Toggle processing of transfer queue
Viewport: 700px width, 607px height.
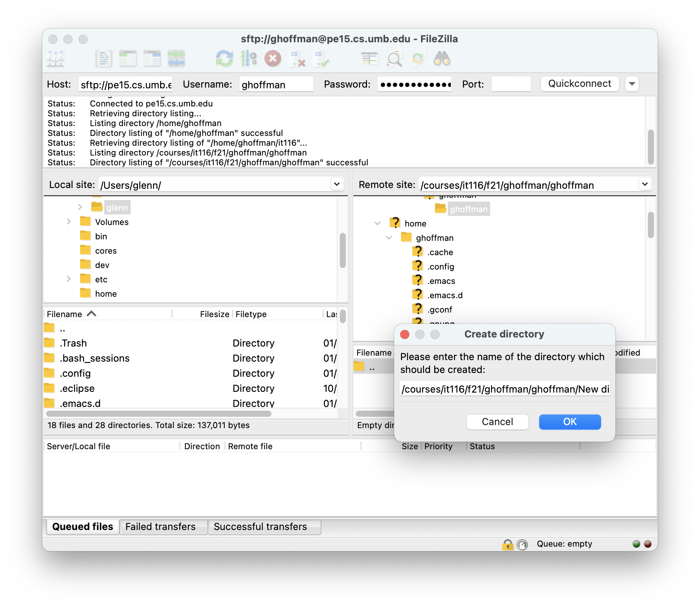249,59
